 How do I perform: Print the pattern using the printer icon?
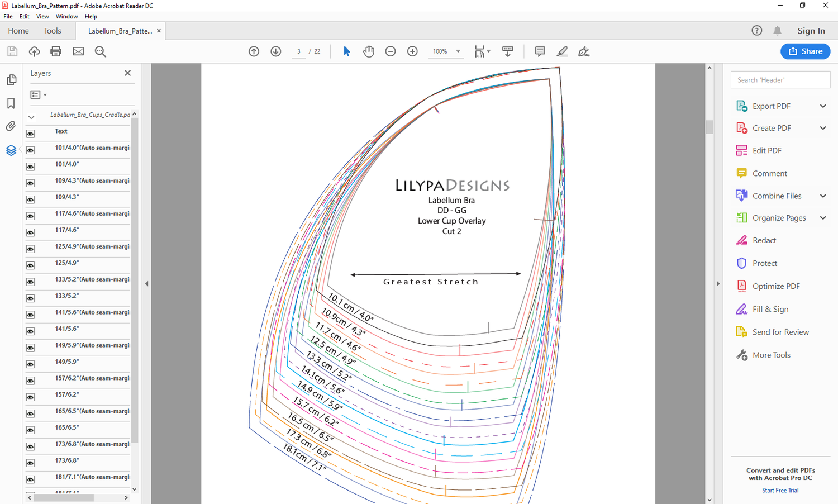tap(55, 51)
